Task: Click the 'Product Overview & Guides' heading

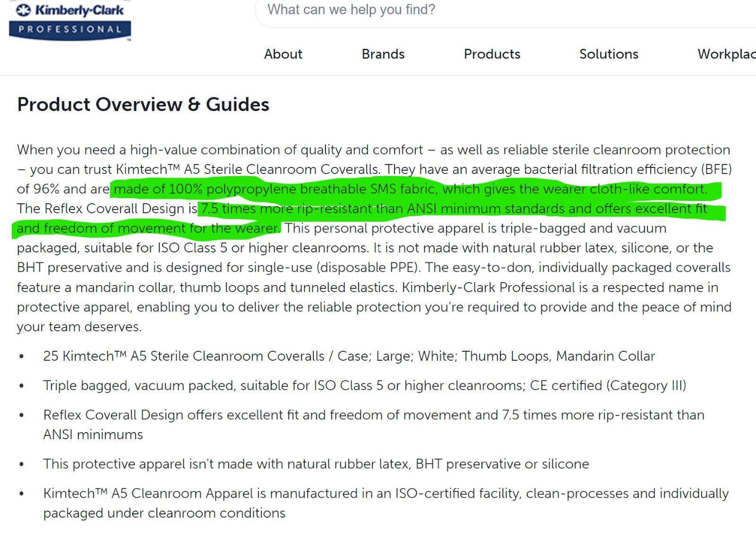Action: tap(143, 104)
